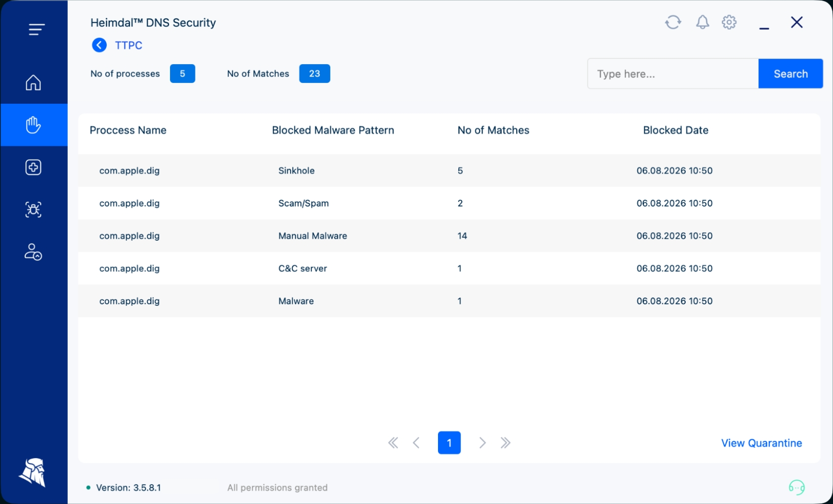Open the medical-cross patch sidebar icon
The height and width of the screenshot is (504, 833).
(x=33, y=168)
